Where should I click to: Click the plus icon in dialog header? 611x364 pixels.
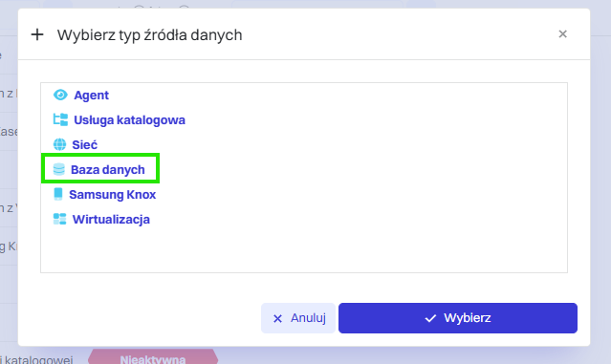[x=37, y=34]
